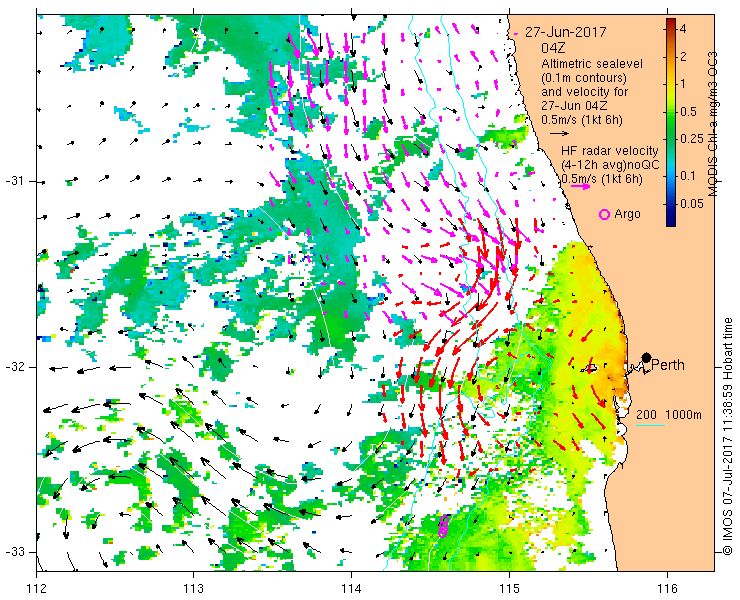
Task: Click the -31 latitude axis label
Action: [14, 181]
